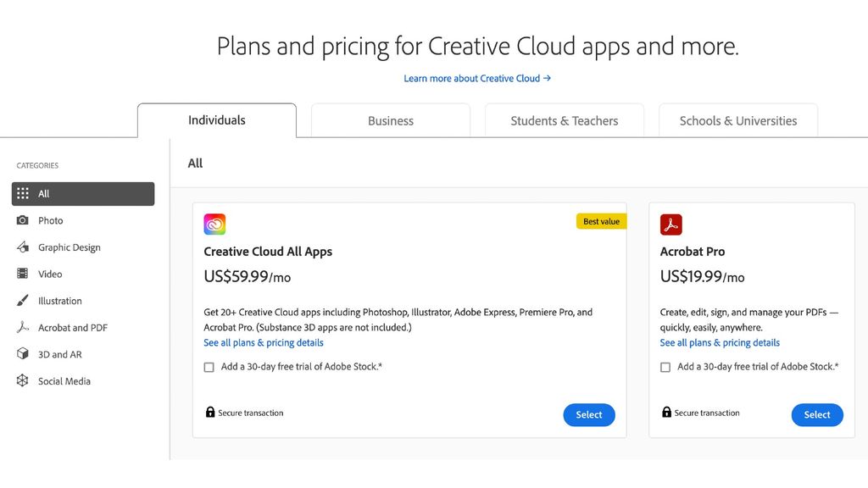Select the 3D and AR cube icon

point(25,354)
